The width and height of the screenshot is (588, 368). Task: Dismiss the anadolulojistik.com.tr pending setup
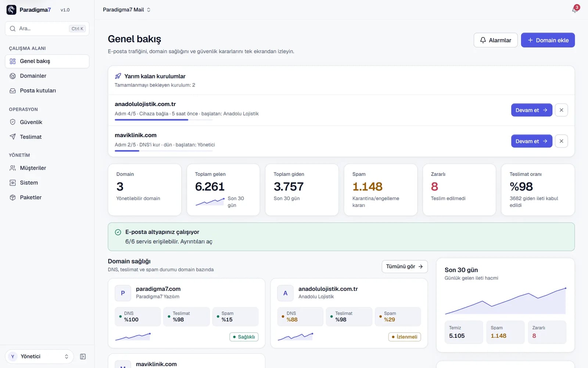tap(561, 110)
